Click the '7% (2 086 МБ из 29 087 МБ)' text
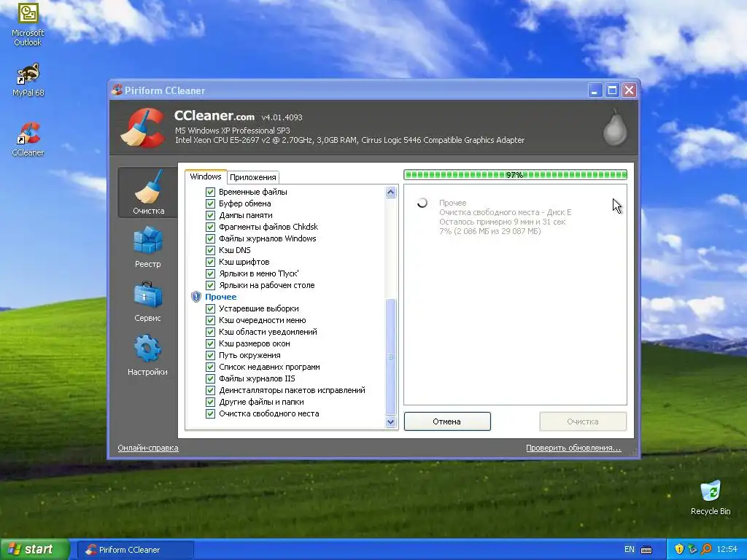747x560 pixels. (489, 231)
